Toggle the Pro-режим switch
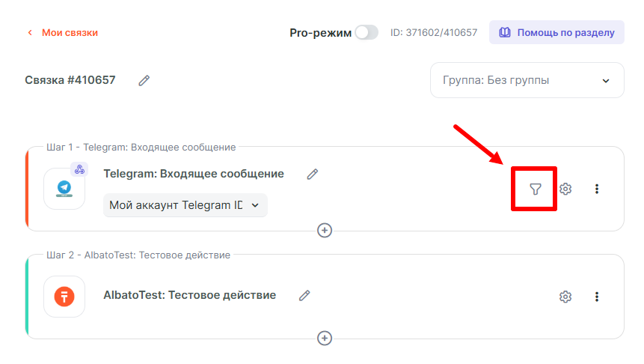The image size is (644, 364). pyautogui.click(x=366, y=33)
